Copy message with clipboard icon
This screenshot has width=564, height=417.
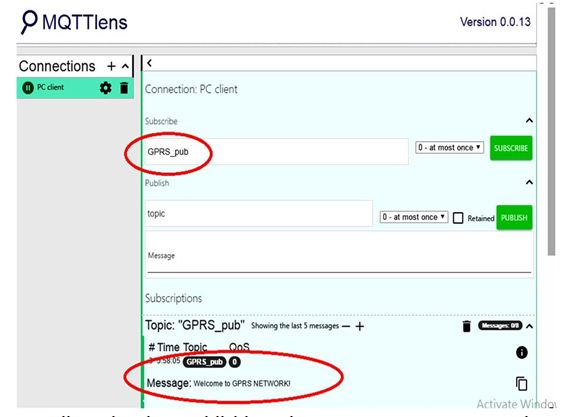click(522, 384)
